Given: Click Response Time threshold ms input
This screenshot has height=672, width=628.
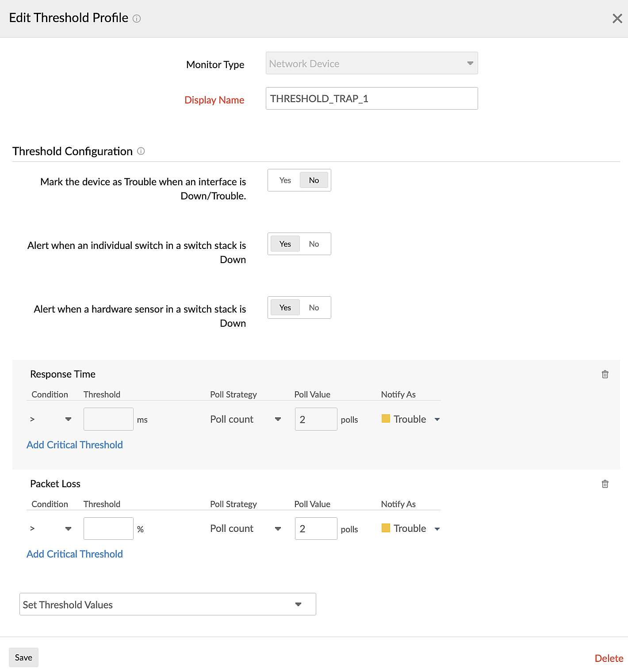Looking at the screenshot, I should click(108, 419).
